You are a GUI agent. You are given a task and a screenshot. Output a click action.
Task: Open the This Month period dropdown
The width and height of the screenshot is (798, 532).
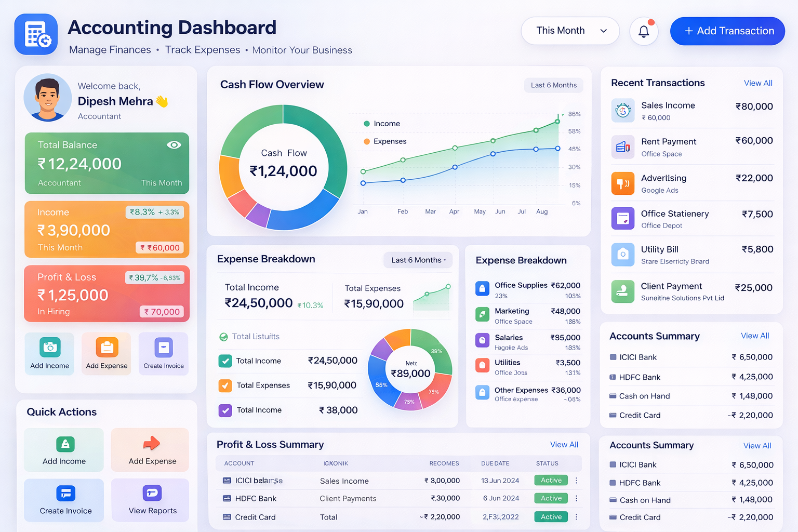(570, 31)
